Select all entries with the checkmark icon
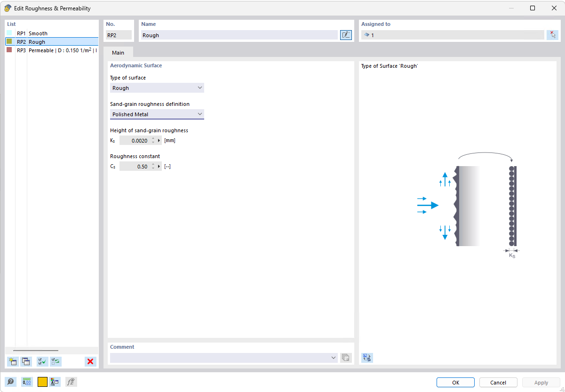The width and height of the screenshot is (565, 392). click(x=41, y=361)
